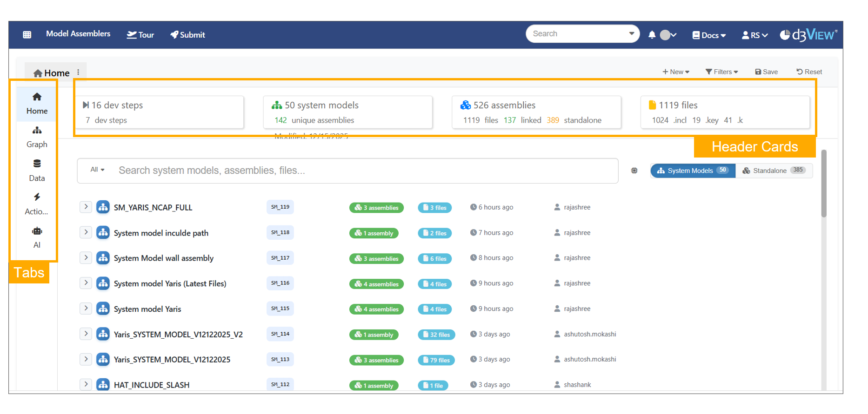
Task: Open the Graph sidebar tab
Action: (37, 137)
